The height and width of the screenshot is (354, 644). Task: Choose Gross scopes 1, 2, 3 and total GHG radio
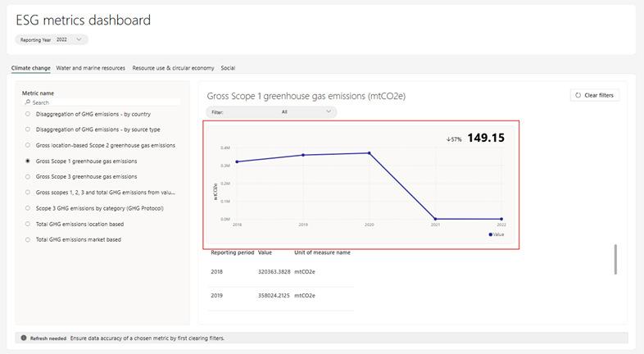click(x=28, y=193)
